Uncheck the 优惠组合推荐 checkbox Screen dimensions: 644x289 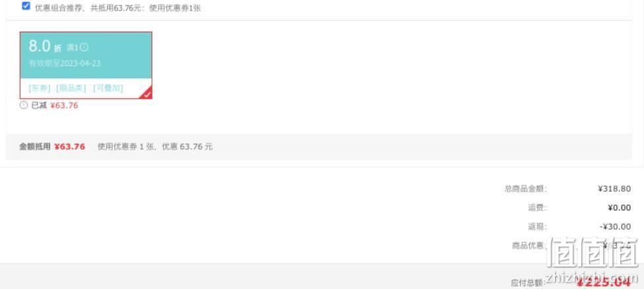pyautogui.click(x=26, y=6)
